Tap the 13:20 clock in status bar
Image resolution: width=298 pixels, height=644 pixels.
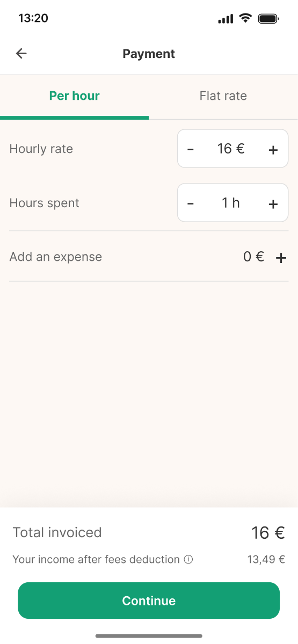click(33, 18)
